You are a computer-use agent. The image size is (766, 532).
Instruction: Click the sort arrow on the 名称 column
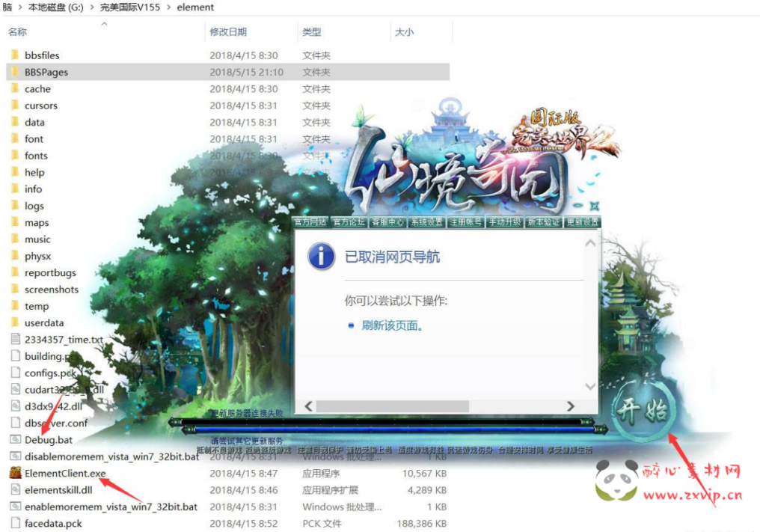coord(104,23)
